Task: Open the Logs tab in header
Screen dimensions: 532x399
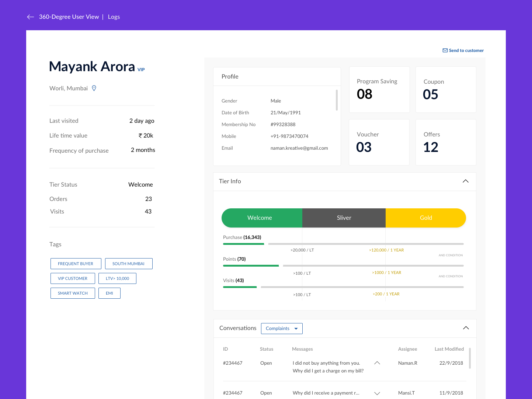Action: 114,17
